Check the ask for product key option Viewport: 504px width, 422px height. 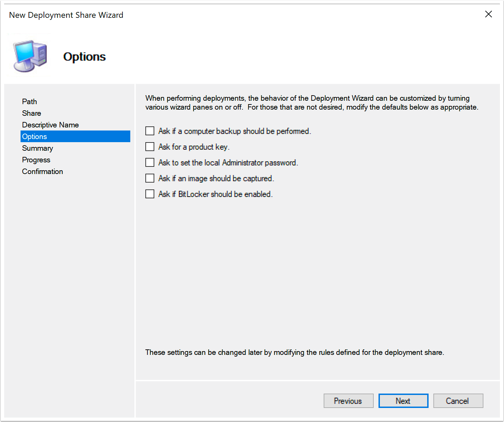pyautogui.click(x=150, y=147)
